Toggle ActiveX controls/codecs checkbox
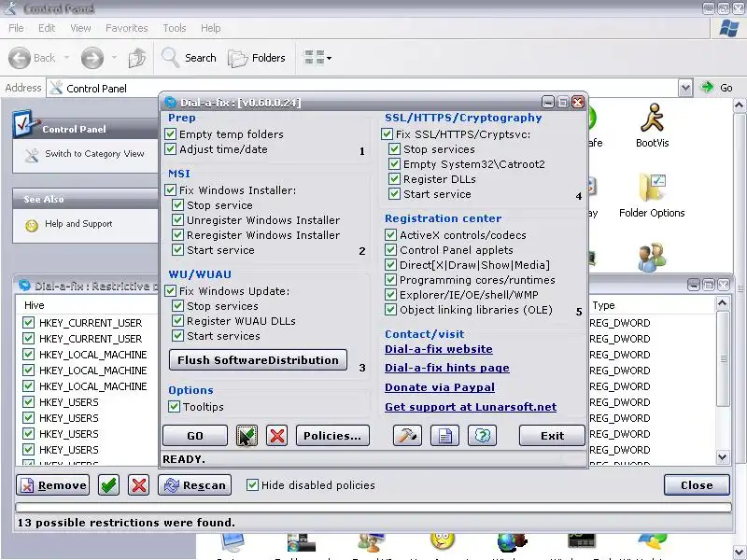Image resolution: width=747 pixels, height=560 pixels. [x=390, y=235]
